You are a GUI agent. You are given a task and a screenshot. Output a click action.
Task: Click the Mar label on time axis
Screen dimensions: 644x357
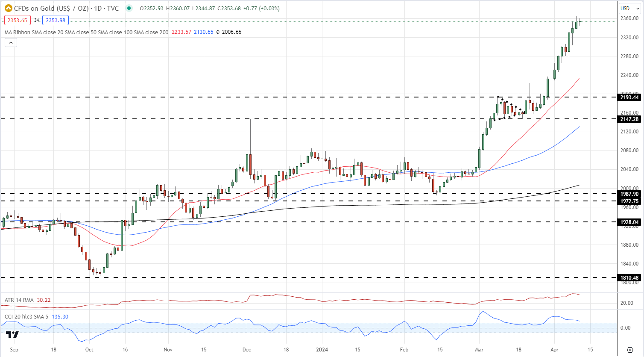coord(479,350)
